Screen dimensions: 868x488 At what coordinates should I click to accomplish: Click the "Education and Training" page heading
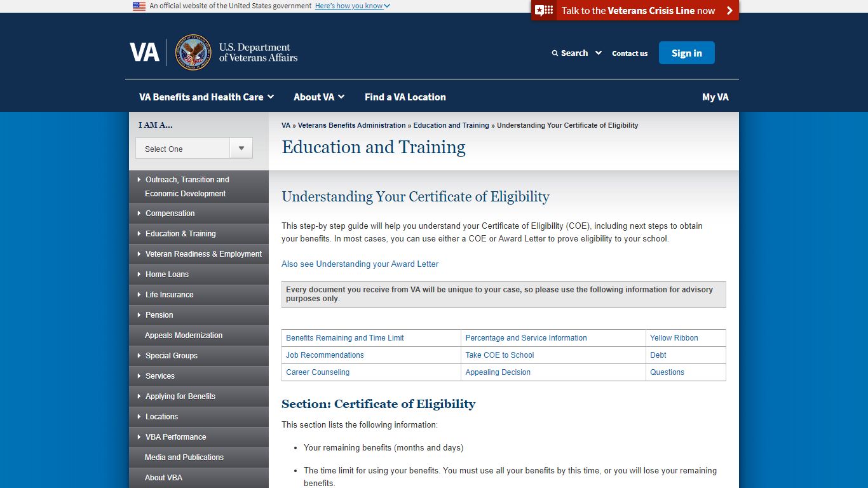[374, 147]
